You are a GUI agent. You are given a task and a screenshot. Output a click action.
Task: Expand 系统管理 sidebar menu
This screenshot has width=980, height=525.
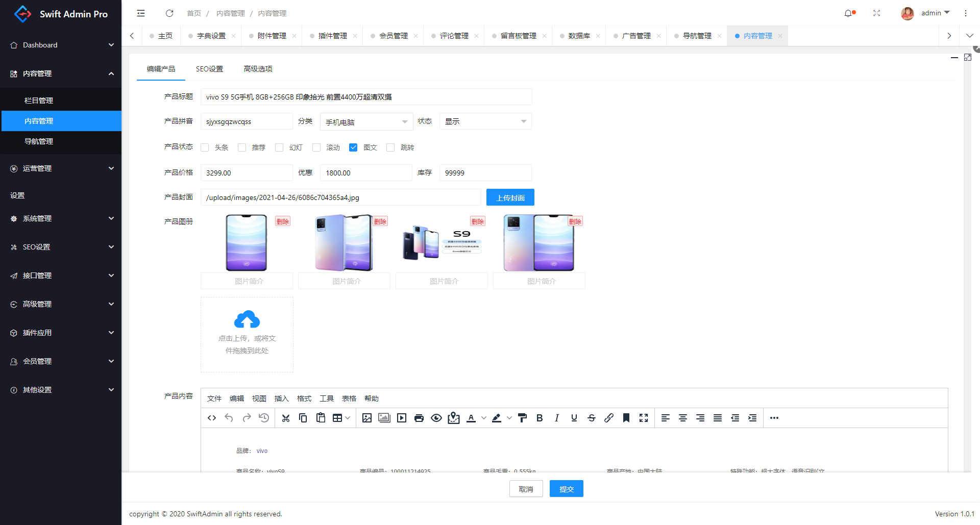(x=61, y=218)
